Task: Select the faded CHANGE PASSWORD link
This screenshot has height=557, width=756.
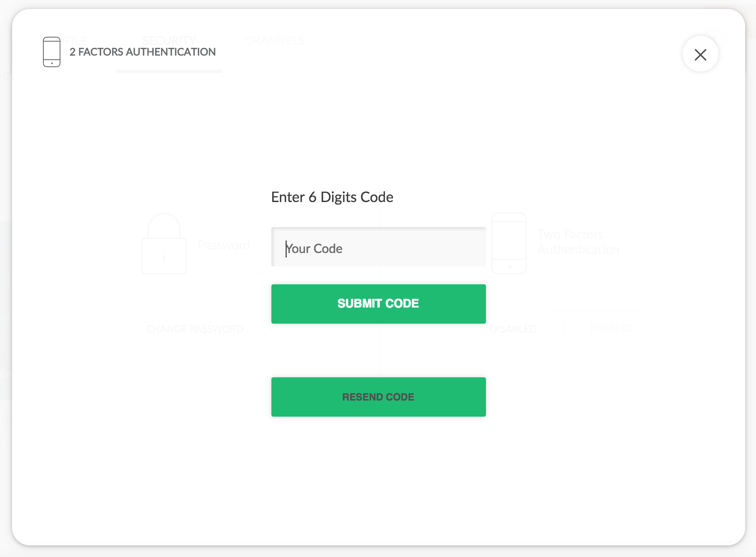Action: [x=194, y=329]
